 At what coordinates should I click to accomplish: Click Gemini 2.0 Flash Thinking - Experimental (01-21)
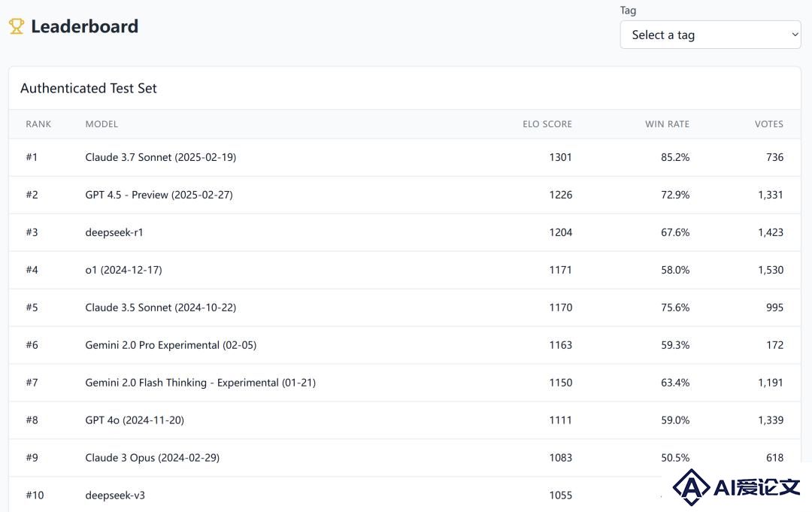coord(201,383)
